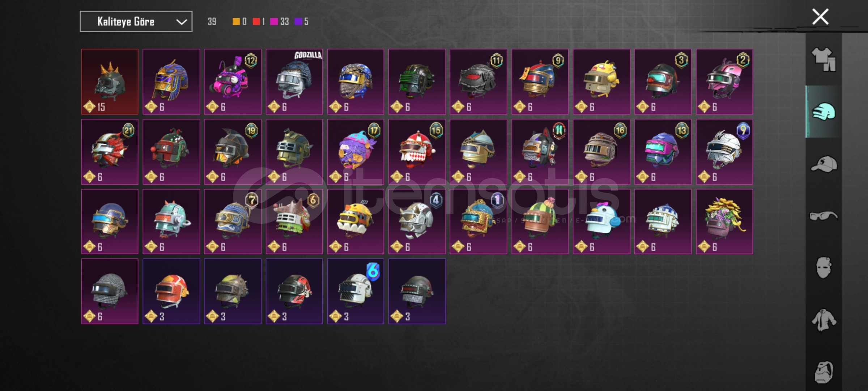
Task: Click the orange quality count swatch
Action: click(236, 22)
